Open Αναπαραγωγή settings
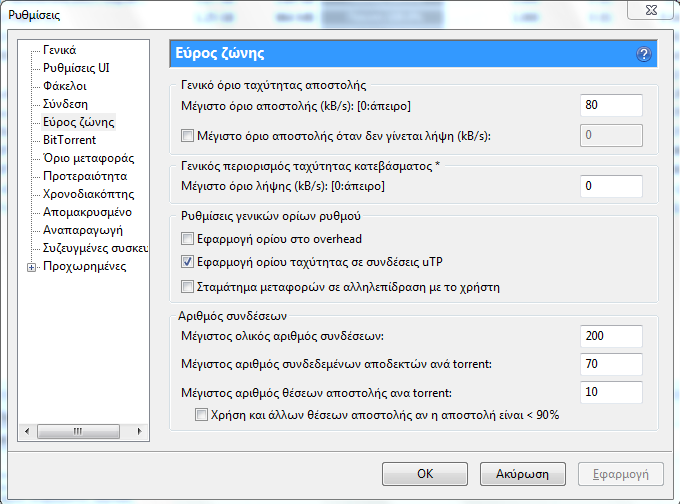The width and height of the screenshot is (680, 504). click(83, 230)
